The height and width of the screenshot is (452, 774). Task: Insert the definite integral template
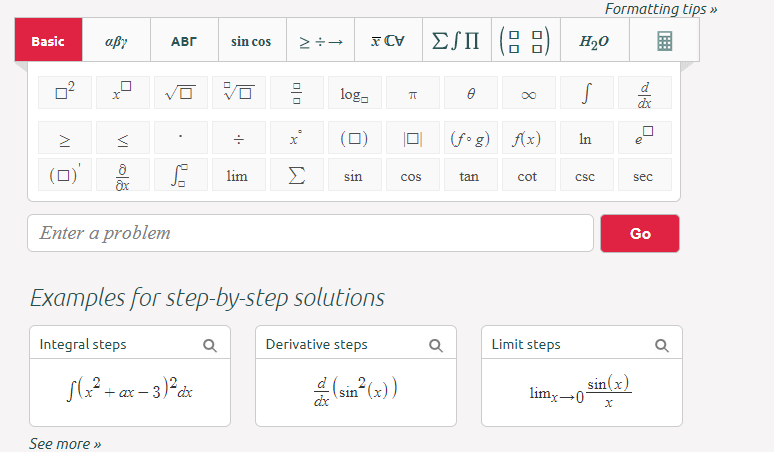[x=179, y=176]
